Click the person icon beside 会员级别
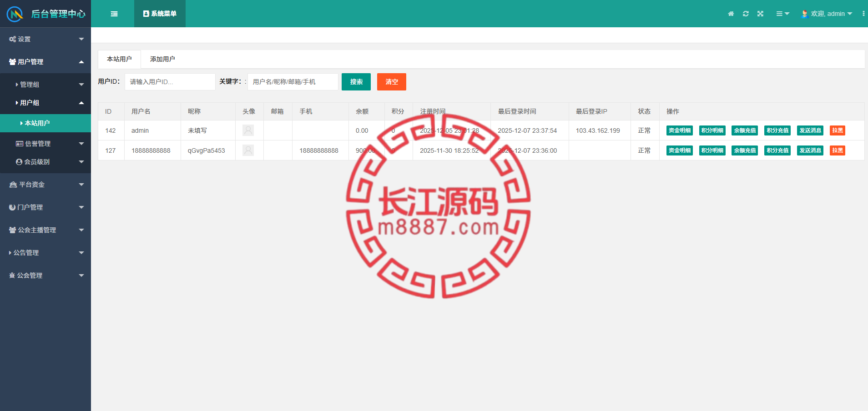This screenshot has width=868, height=411. point(19,162)
